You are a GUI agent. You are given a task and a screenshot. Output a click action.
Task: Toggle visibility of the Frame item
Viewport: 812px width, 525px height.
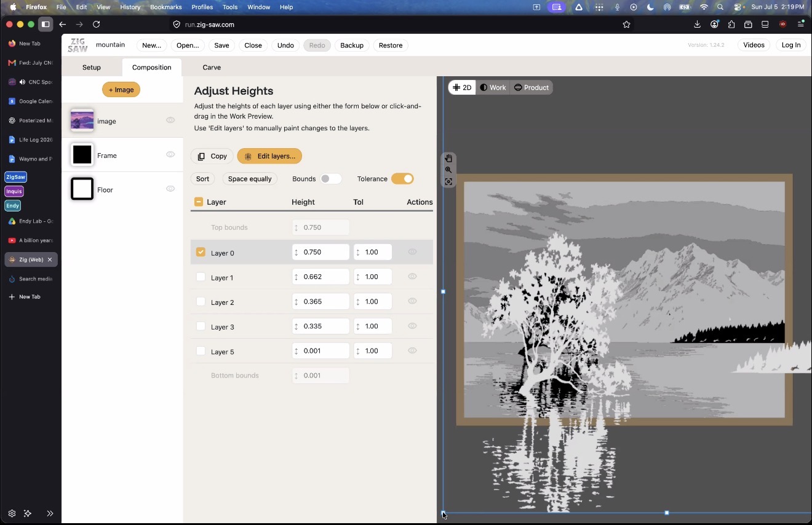coord(170,155)
